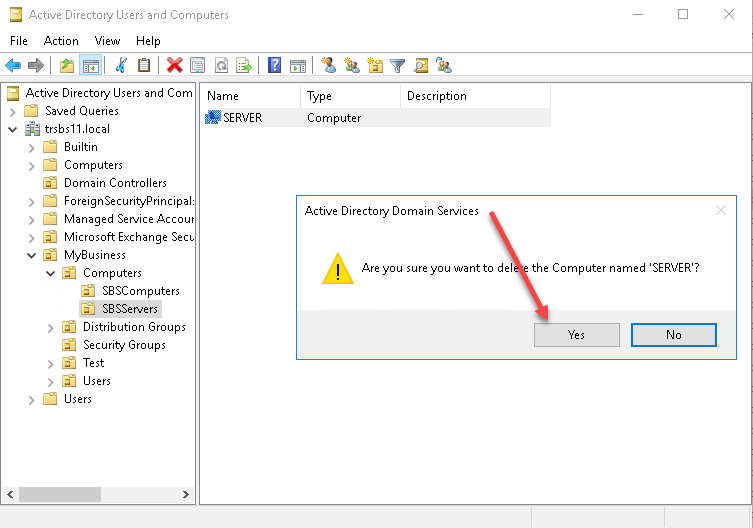Screen dimensions: 753x528
Task: Click the Up one level folder icon
Action: pyautogui.click(x=67, y=66)
